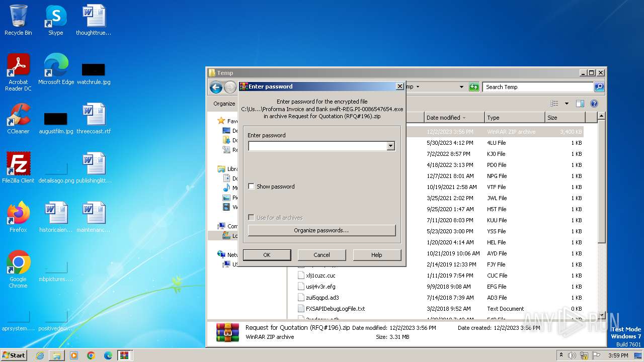Viewport: 644px width, 362px height.
Task: Open historicalen Word document icon
Action: 56,217
